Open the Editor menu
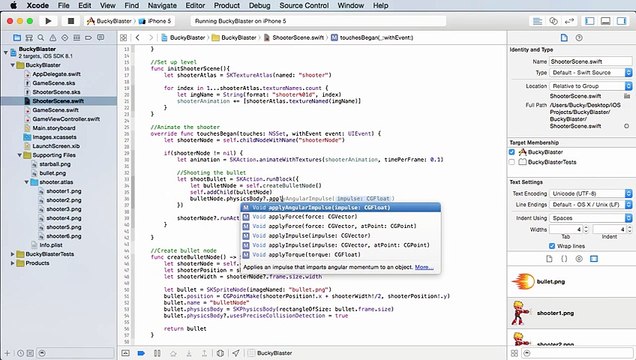The height and width of the screenshot is (360, 636). (195, 6)
